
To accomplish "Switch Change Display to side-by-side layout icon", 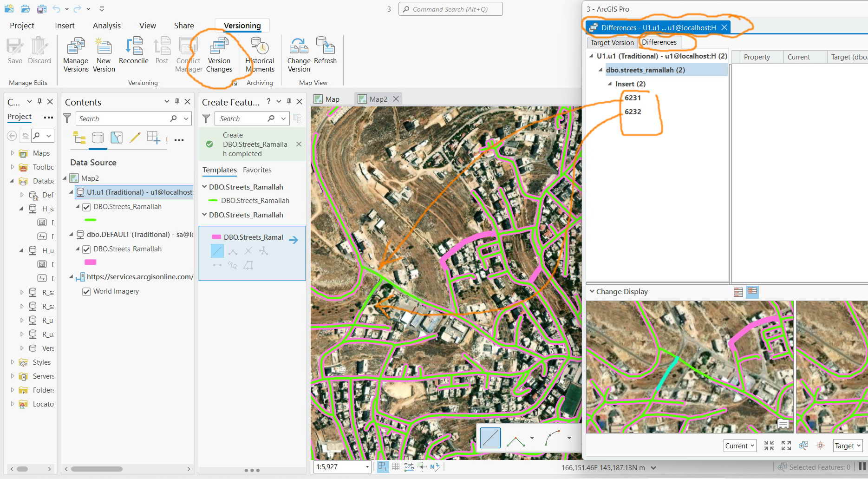I will [752, 292].
